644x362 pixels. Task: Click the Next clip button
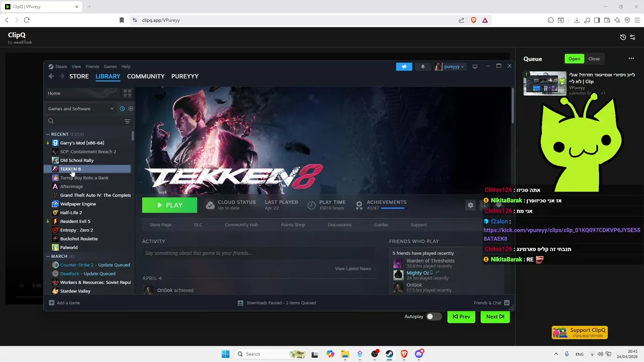pos(495,317)
